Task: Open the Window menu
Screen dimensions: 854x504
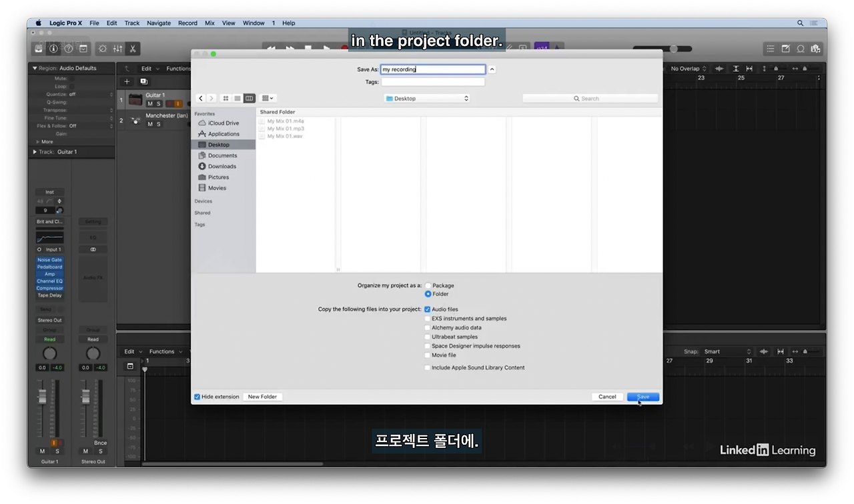Action: pos(254,23)
